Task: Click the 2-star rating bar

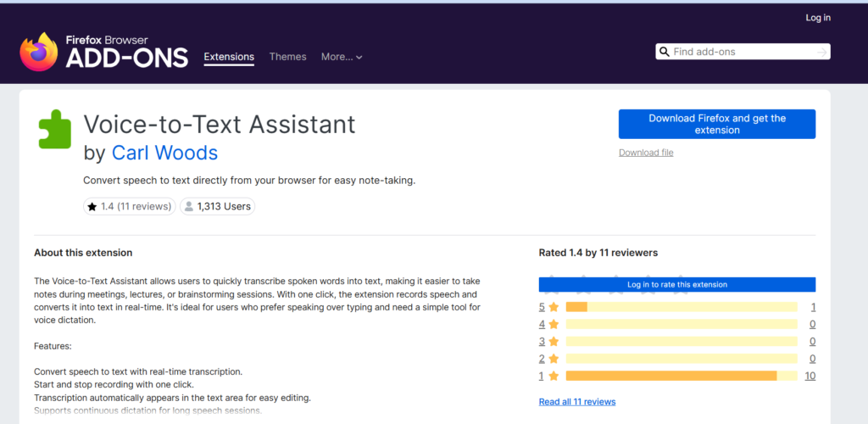Action: tap(682, 359)
